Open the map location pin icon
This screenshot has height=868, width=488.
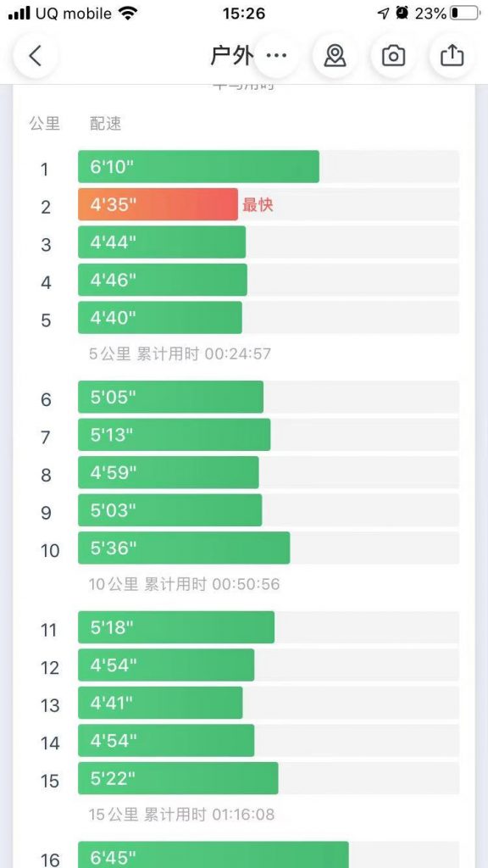[x=335, y=56]
